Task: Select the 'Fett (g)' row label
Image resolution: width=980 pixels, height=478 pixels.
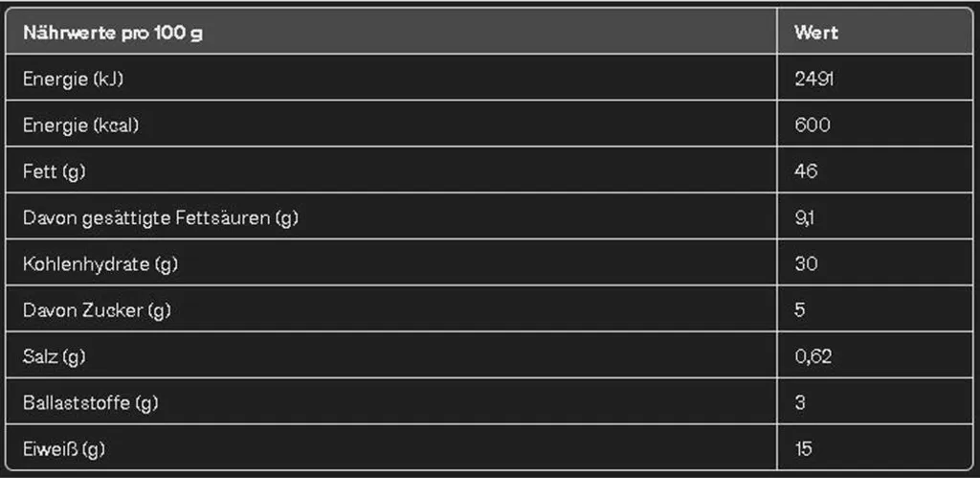Action: coord(54,171)
